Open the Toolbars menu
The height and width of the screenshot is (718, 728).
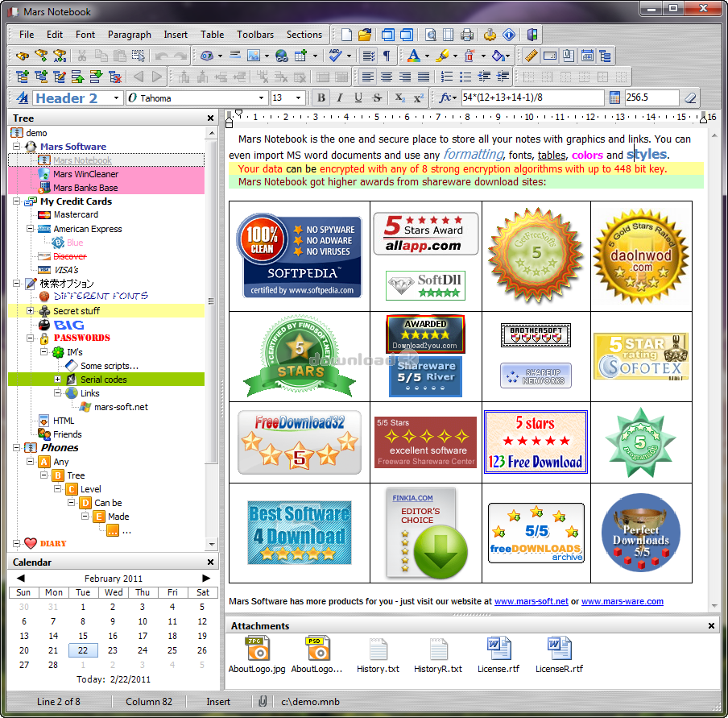point(255,35)
